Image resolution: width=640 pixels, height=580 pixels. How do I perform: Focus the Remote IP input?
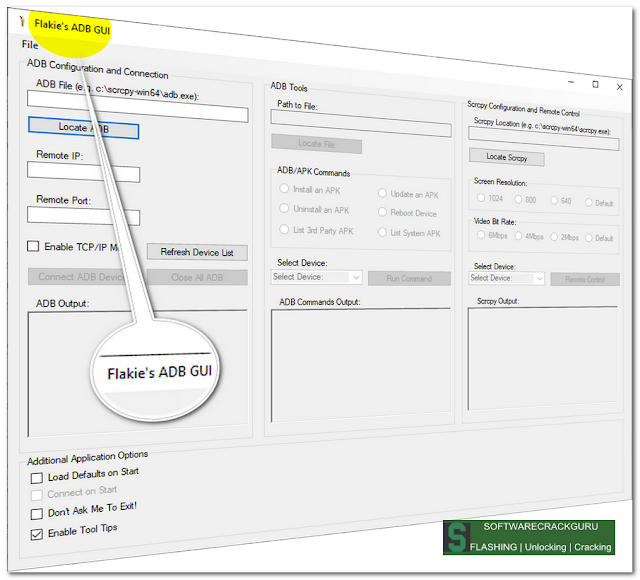83,171
